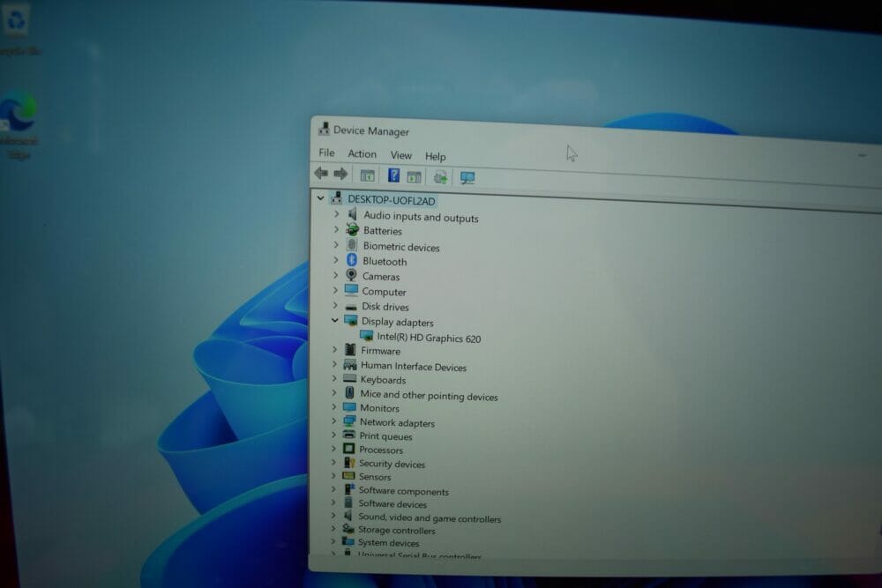
Task: Click the Software components icon
Action: 348,489
